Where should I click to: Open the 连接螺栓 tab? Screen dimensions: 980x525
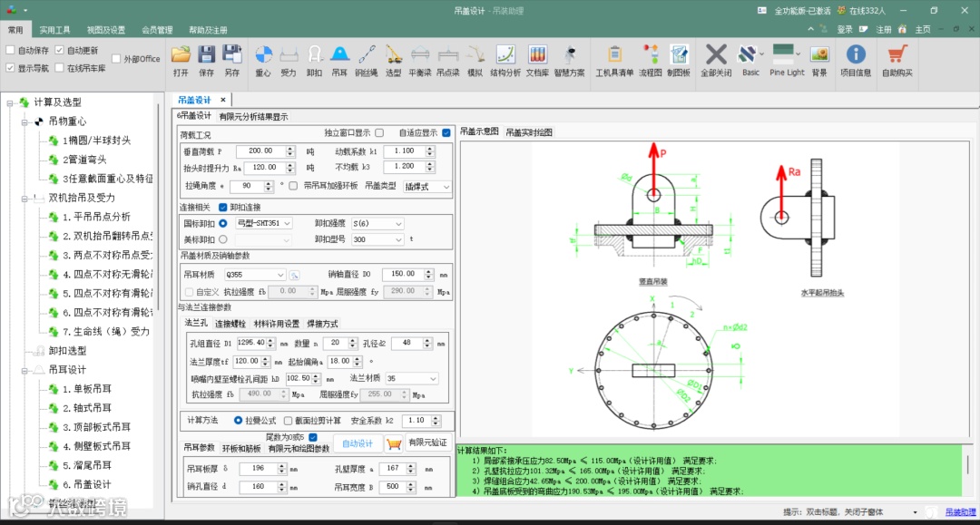[230, 324]
